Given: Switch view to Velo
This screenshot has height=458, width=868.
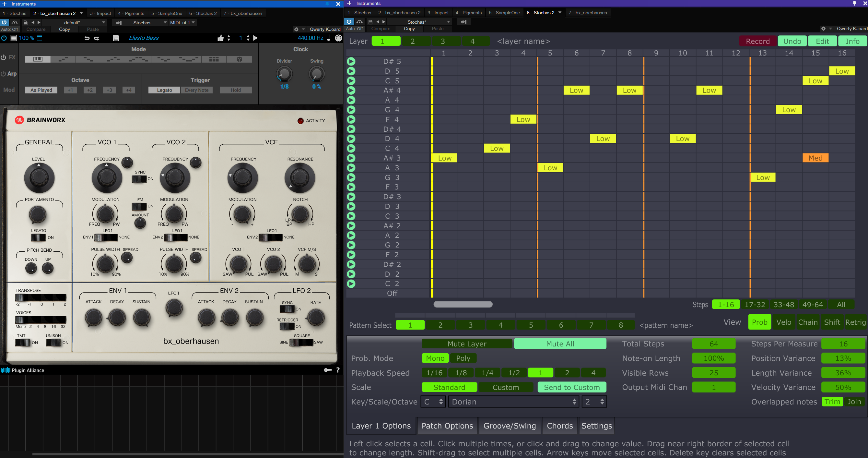Looking at the screenshot, I should click(x=784, y=322).
